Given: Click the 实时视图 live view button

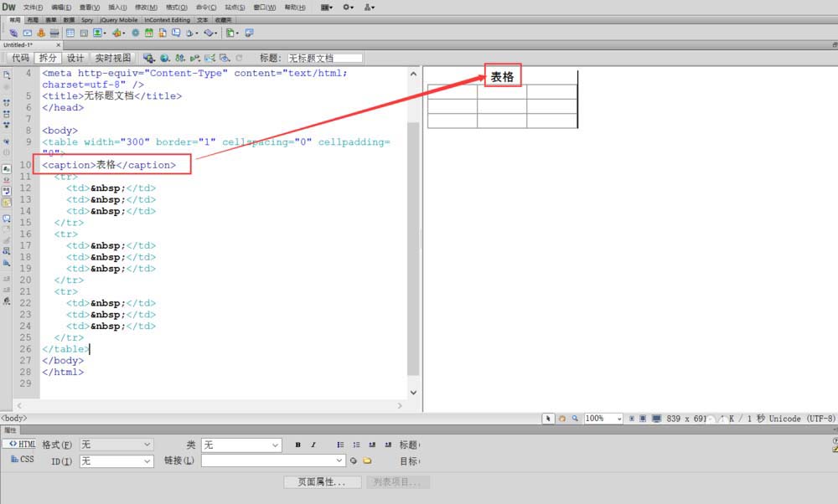Looking at the screenshot, I should 112,58.
